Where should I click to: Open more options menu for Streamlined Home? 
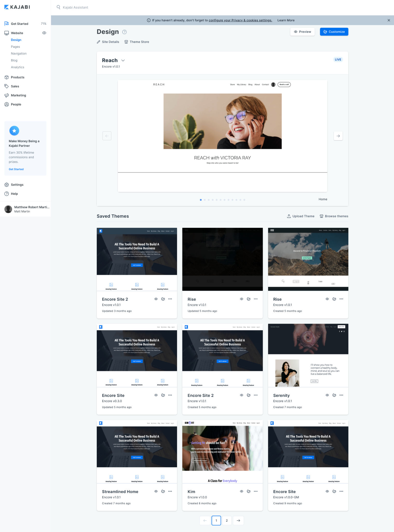click(x=170, y=491)
